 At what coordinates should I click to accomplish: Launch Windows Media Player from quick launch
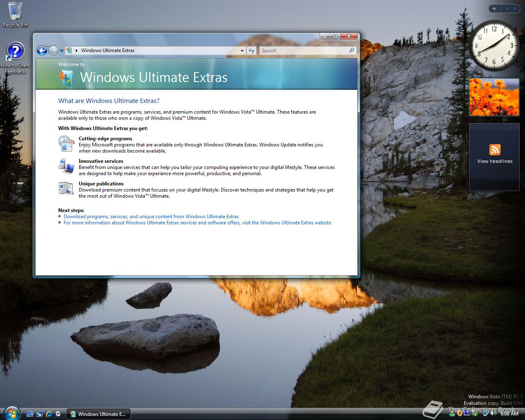(x=58, y=414)
